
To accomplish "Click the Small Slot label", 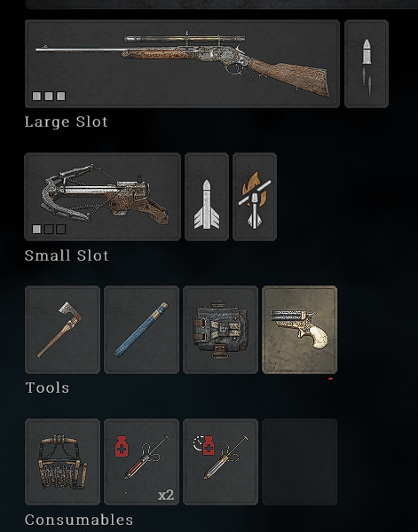I will pos(67,255).
